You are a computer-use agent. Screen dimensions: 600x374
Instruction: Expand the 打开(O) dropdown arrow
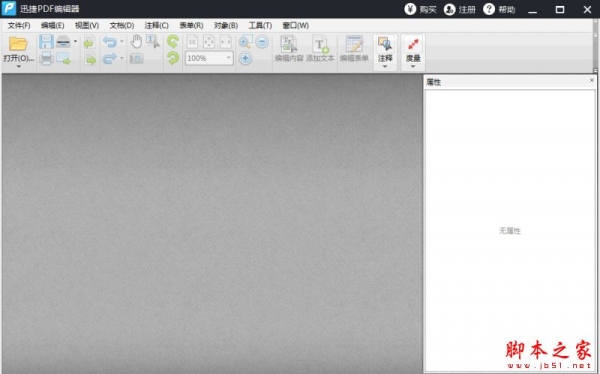pyautogui.click(x=18, y=67)
